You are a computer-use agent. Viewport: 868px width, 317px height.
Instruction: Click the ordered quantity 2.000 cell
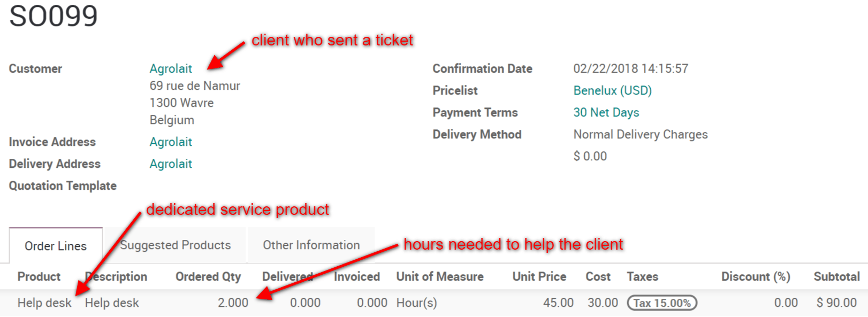point(233,303)
